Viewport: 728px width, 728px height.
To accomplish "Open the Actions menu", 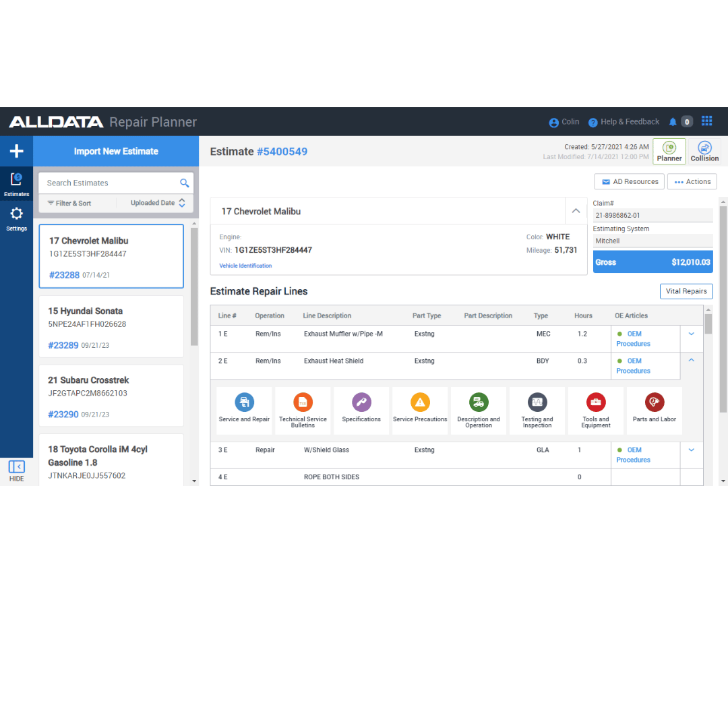I will coord(692,181).
